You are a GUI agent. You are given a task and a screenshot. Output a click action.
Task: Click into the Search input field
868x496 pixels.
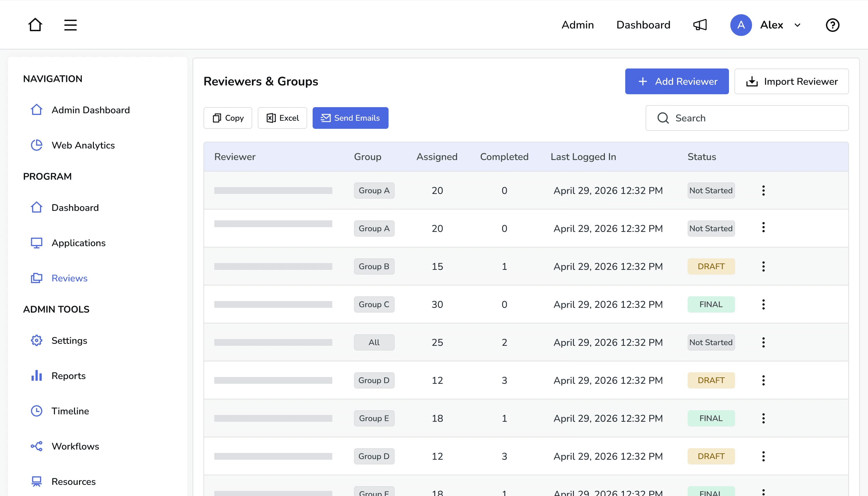point(747,118)
